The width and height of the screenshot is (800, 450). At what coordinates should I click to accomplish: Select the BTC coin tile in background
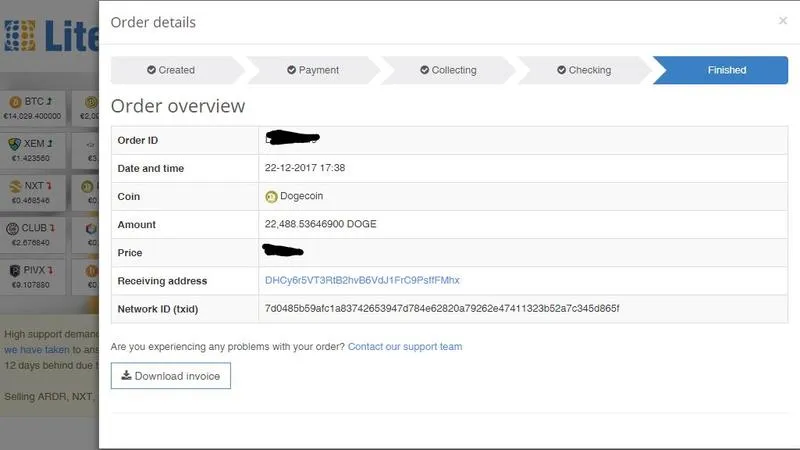pos(33,108)
